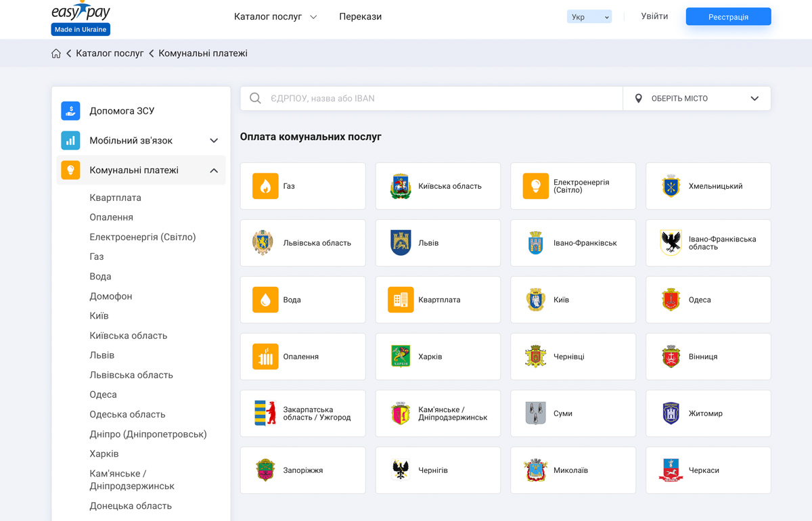
Task: Select the Мобільний зв'язок signal bars icon
Action: (71, 140)
